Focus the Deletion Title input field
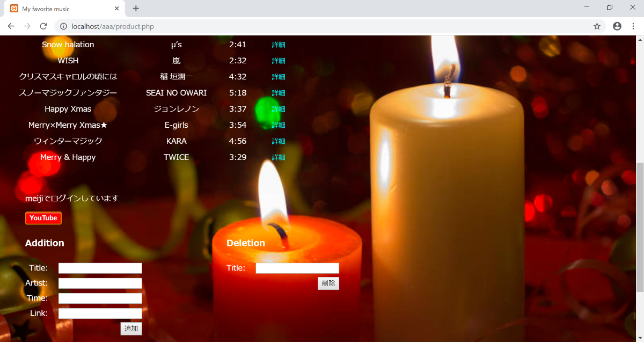Screen dimensions: 644x342 (x=297, y=268)
